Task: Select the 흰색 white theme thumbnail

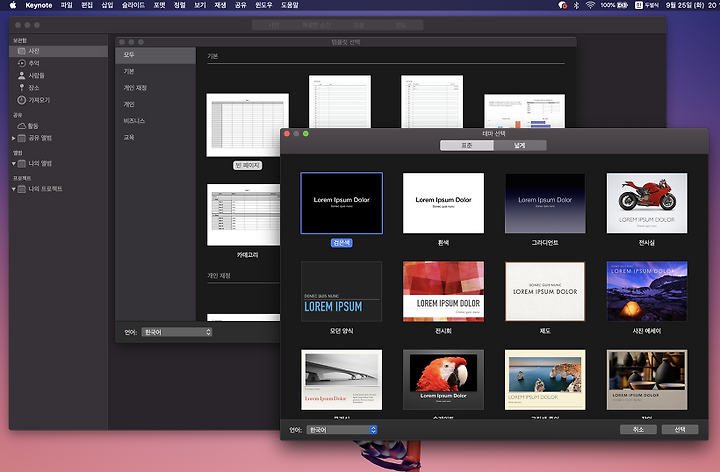Action: (x=443, y=203)
